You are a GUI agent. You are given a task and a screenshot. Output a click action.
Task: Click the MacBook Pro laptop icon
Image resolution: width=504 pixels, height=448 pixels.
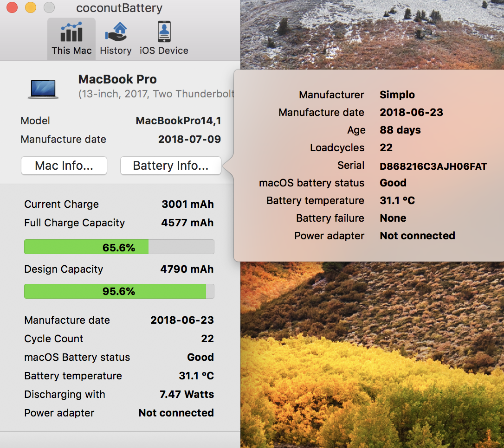tap(43, 89)
